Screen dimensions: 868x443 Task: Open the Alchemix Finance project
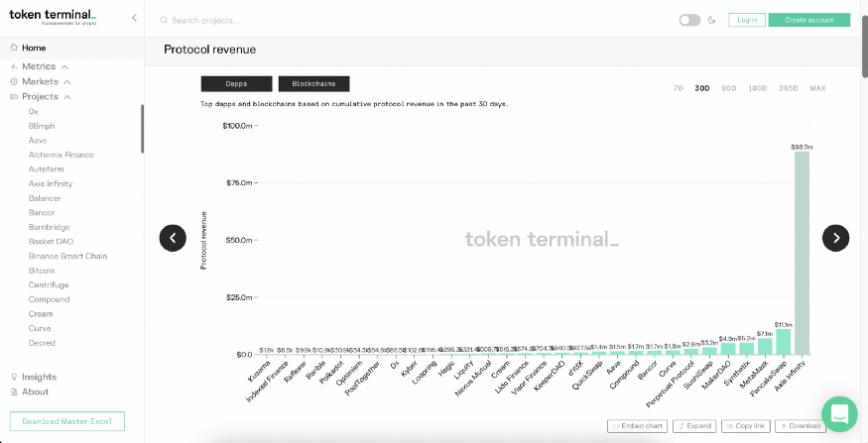(61, 155)
